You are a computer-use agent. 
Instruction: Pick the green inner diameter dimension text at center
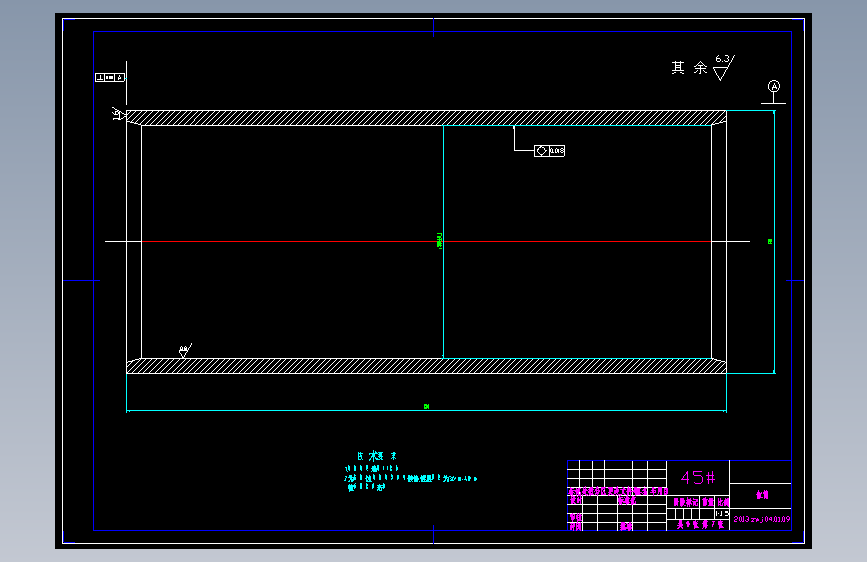(440, 241)
